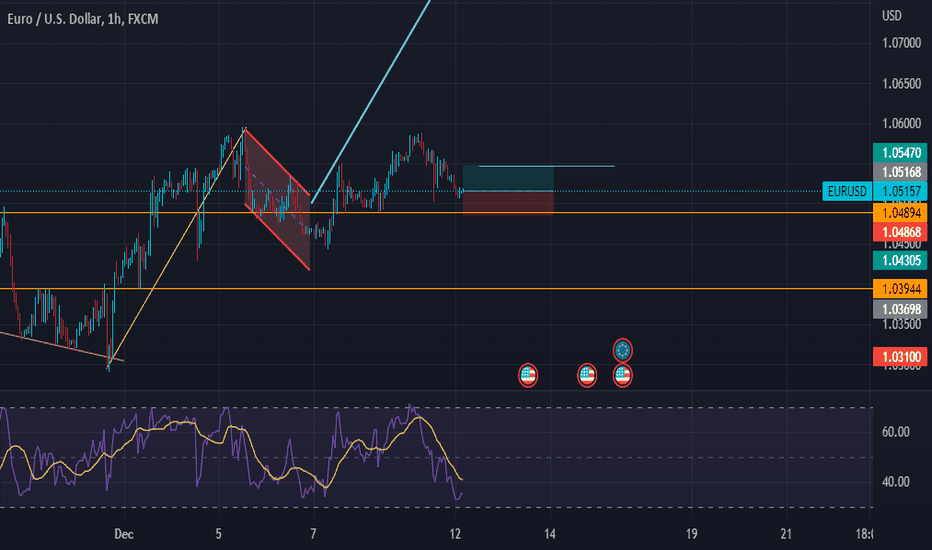The image size is (932, 550).
Task: Click the Euro flag economic event icon
Action: (622, 350)
